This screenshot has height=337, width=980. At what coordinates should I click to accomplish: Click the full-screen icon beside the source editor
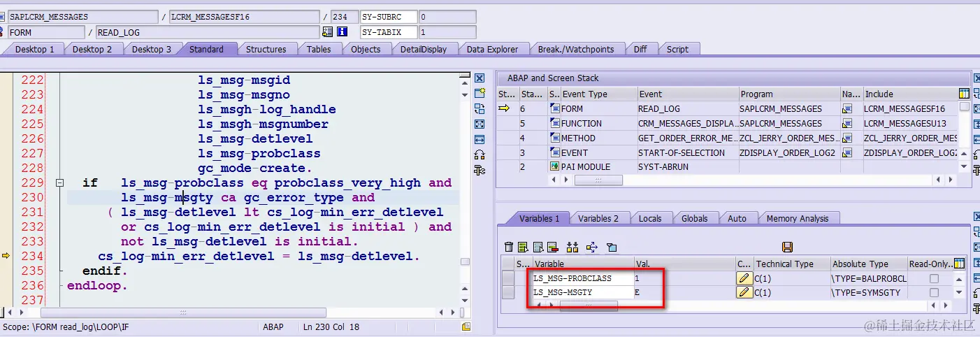coord(480,124)
